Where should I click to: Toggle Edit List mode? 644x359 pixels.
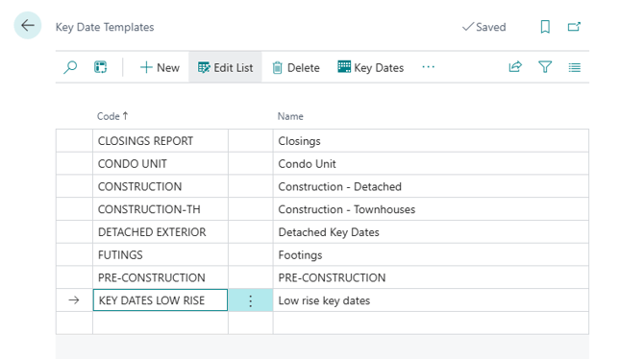tap(225, 67)
